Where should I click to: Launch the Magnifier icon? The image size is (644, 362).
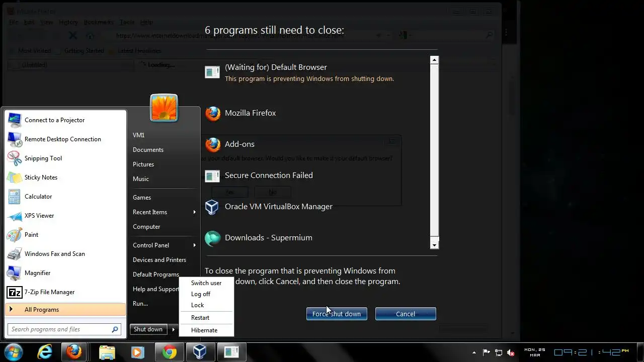(15, 273)
